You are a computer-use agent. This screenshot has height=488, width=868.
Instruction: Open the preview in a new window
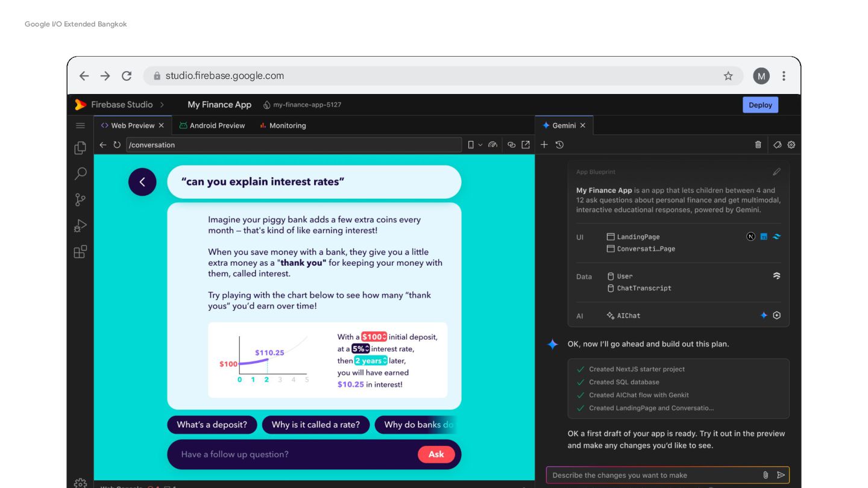tap(526, 145)
